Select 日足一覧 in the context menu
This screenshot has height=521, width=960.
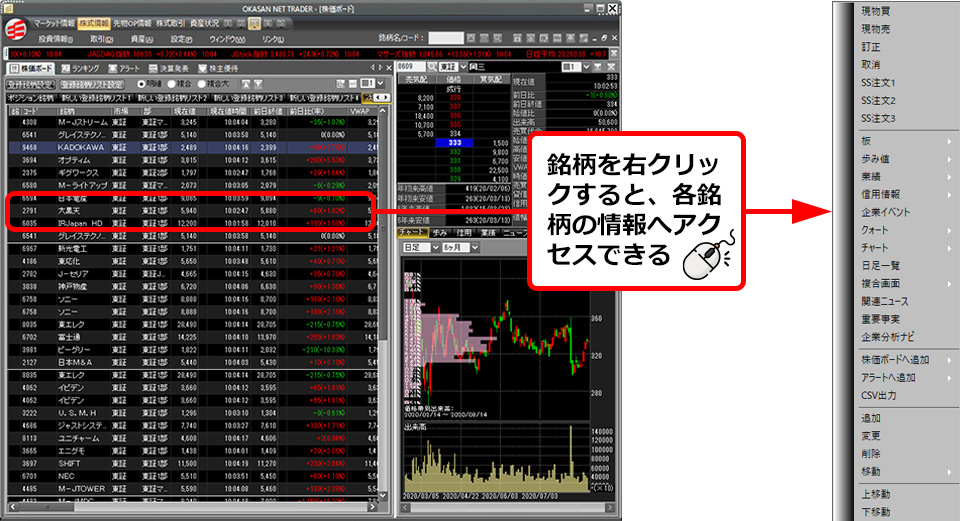pyautogui.click(x=880, y=266)
